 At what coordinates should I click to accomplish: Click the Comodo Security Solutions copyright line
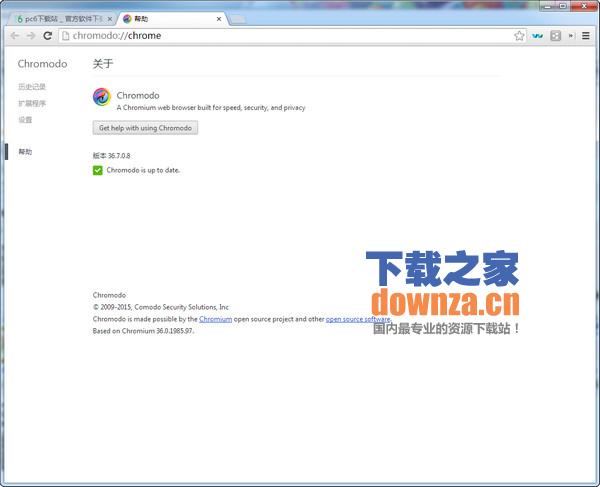[x=161, y=307]
